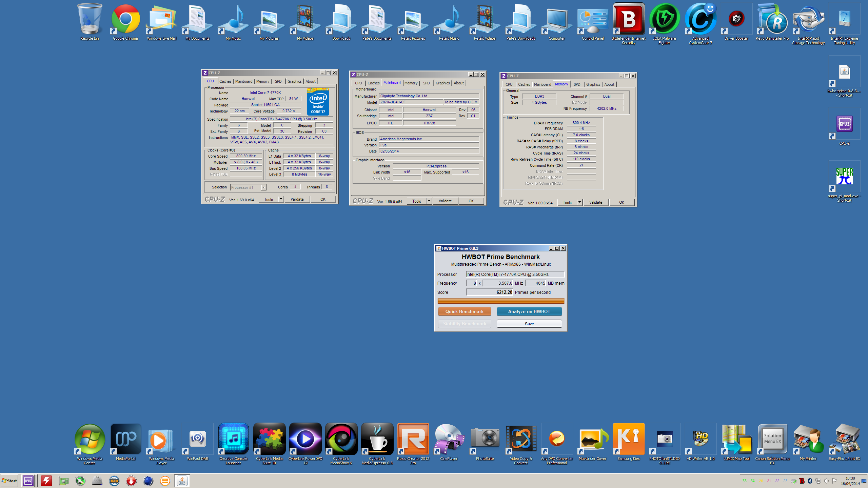
Task: Click the Intel Core i7 logo in CPU-Z
Action: click(x=318, y=102)
